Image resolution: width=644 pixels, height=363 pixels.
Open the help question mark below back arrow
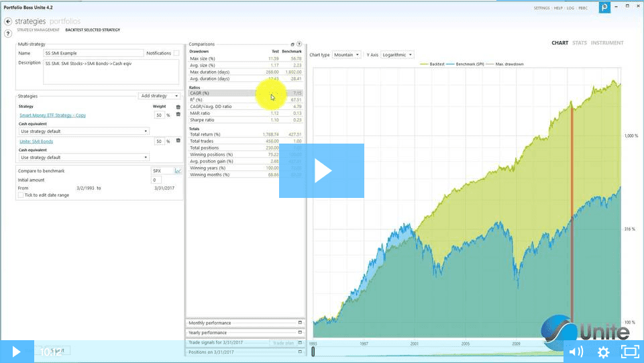pyautogui.click(x=8, y=34)
